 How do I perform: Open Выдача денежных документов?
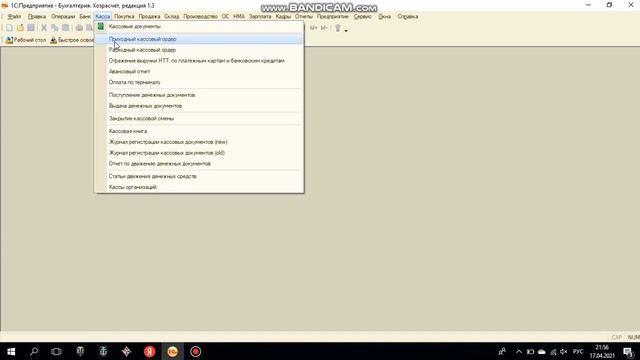click(199, 106)
